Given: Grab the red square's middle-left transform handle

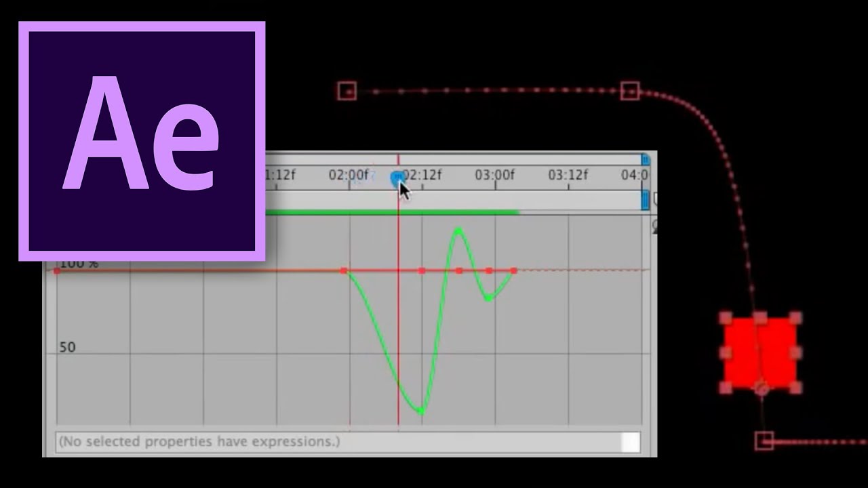Looking at the screenshot, I should tap(726, 352).
